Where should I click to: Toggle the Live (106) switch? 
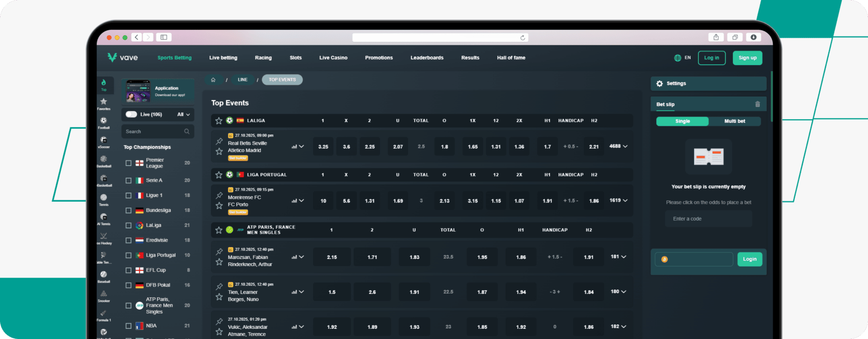pos(131,114)
